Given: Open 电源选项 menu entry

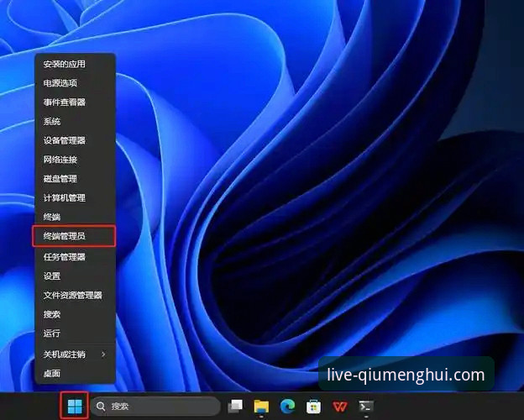Looking at the screenshot, I should 76,83.
